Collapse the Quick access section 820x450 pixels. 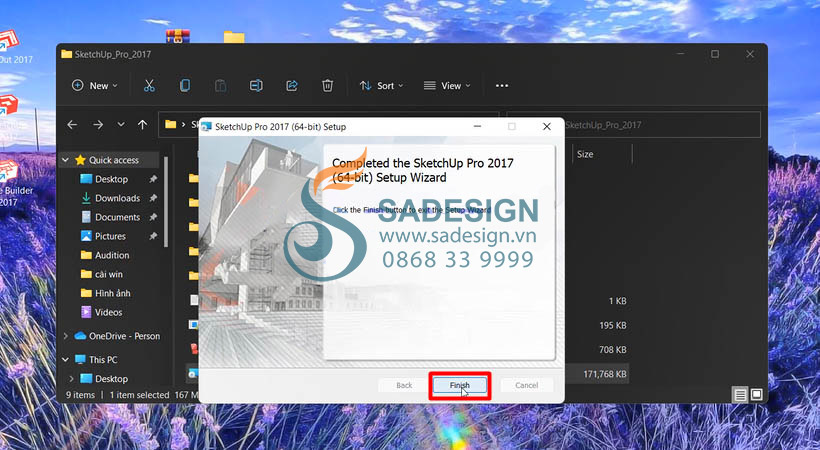pyautogui.click(x=65, y=160)
